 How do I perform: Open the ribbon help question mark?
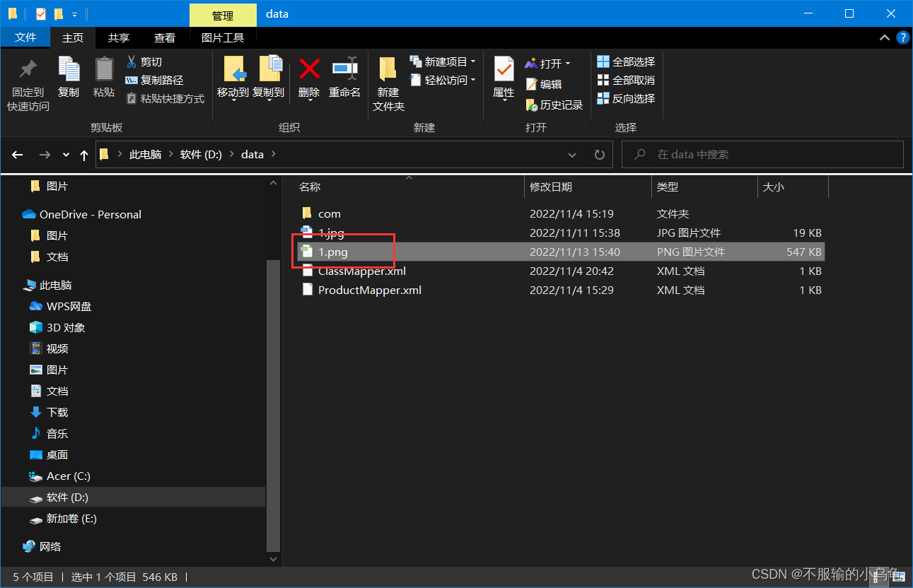click(x=903, y=38)
